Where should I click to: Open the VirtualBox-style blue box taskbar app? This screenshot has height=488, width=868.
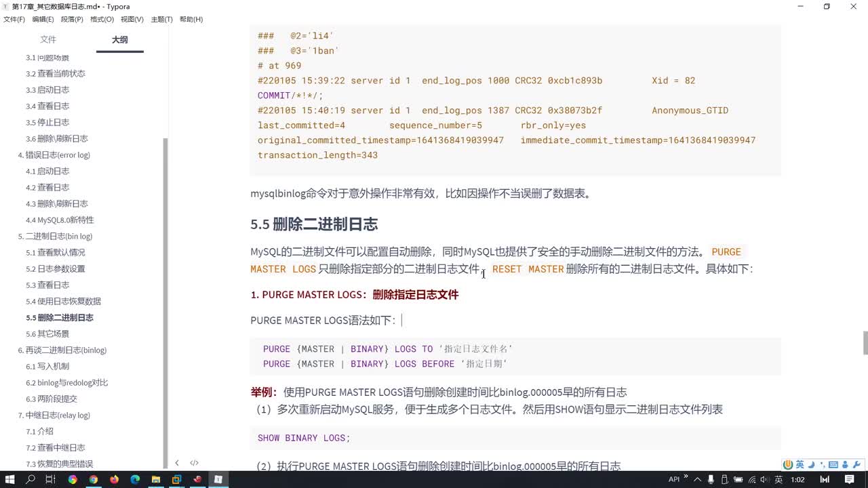click(176, 479)
